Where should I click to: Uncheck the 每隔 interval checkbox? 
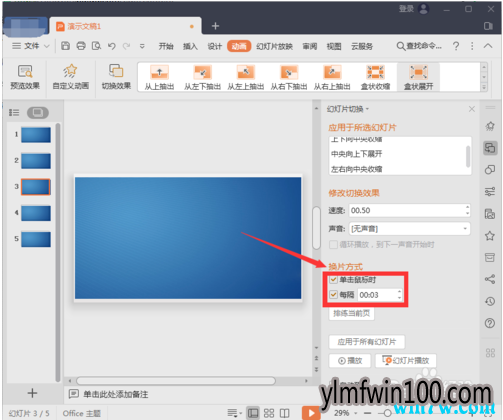333,294
